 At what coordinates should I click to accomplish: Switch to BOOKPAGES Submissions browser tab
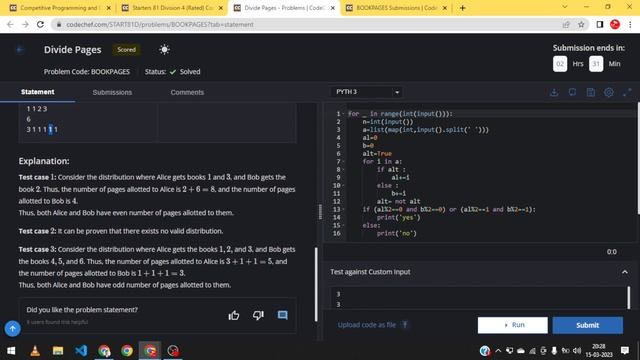pyautogui.click(x=397, y=8)
